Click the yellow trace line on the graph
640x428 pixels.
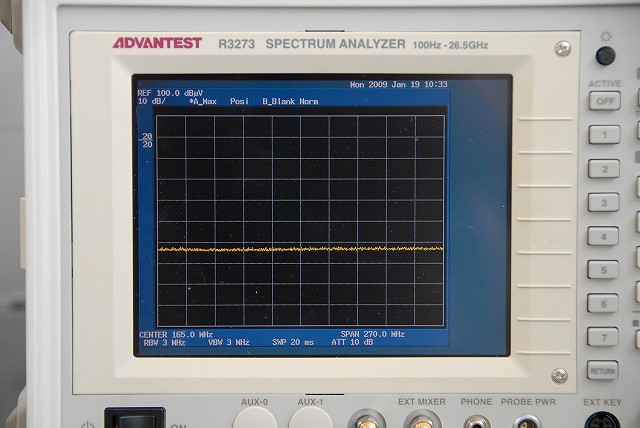(300, 248)
